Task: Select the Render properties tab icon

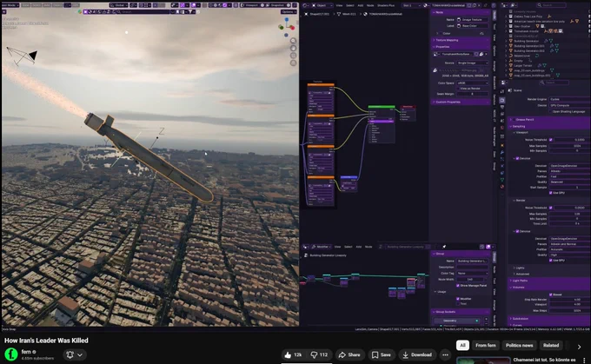Action: pyautogui.click(x=502, y=100)
